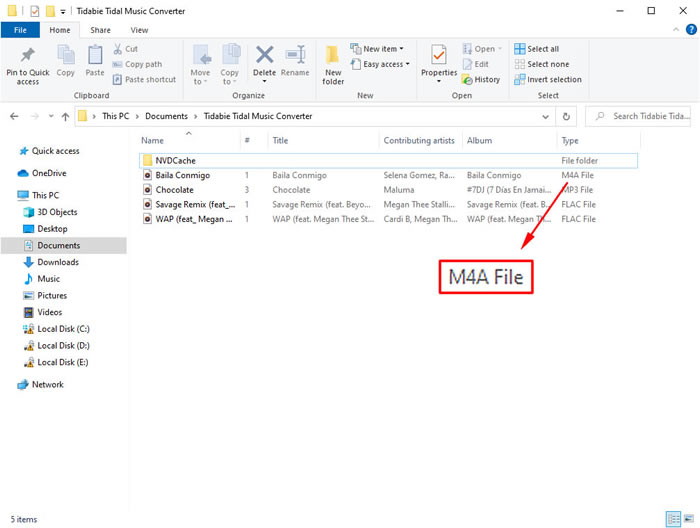This screenshot has height=528, width=700.
Task: Sort by the Type column header
Action: click(570, 140)
